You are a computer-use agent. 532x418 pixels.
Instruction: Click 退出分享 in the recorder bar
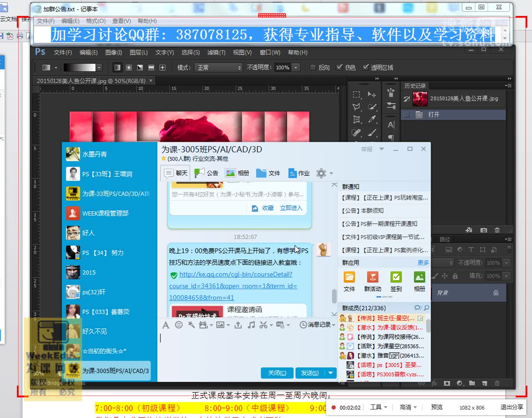click(x=511, y=407)
